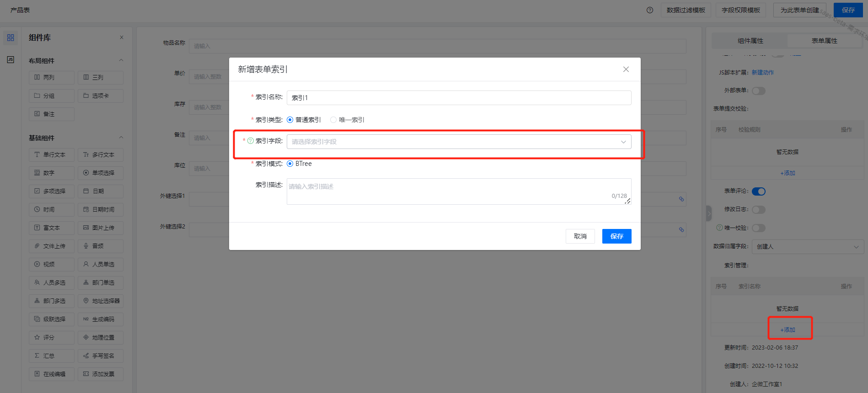
Task: Switch to the 表单属性 tab
Action: 824,41
